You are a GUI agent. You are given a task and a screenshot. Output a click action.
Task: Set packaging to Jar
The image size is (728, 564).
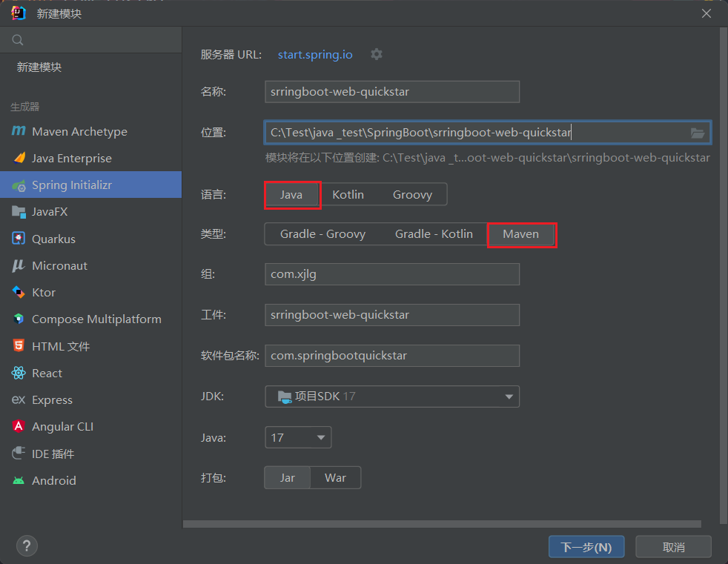tap(288, 478)
